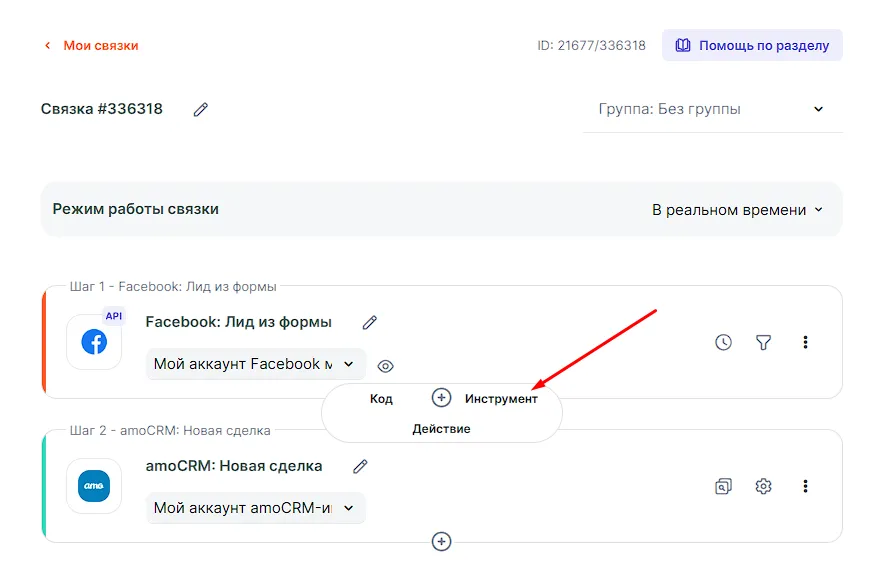889x584 pixels.
Task: Open the В реальном времени mode dropdown
Action: point(737,210)
